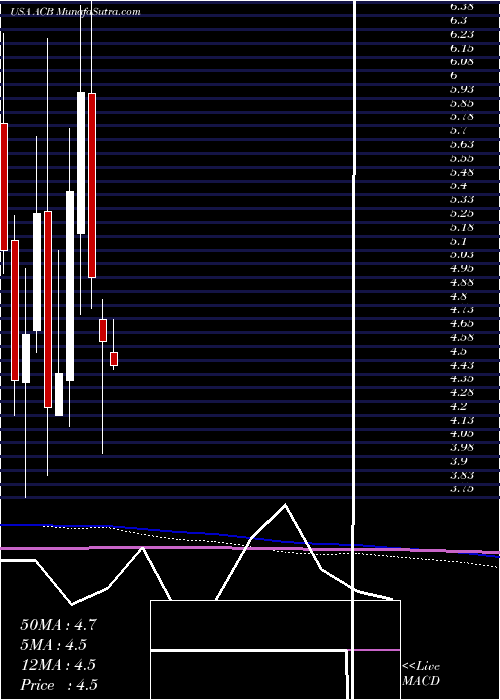
Task: Click the 5.1 price axis label
Action: [458, 241]
